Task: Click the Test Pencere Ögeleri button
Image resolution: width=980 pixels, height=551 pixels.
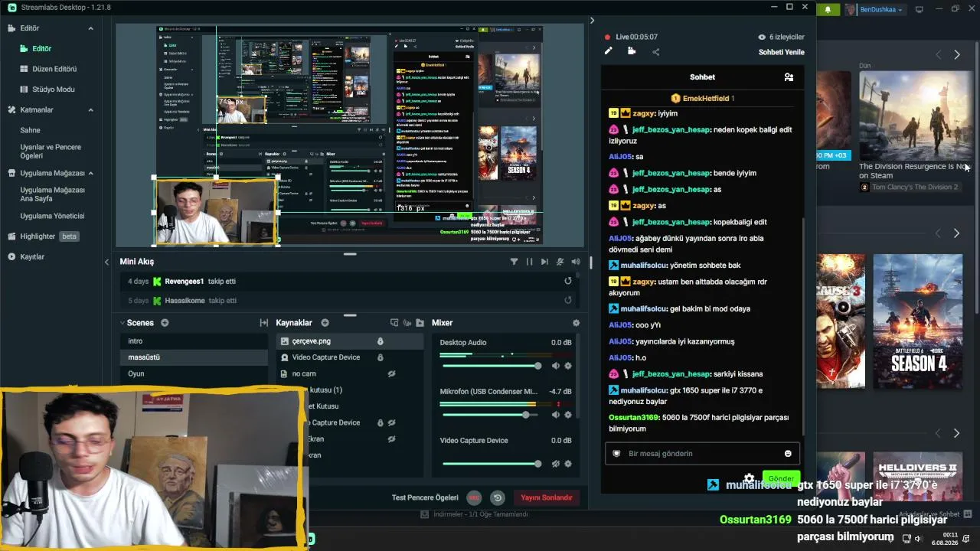Action: 425,497
